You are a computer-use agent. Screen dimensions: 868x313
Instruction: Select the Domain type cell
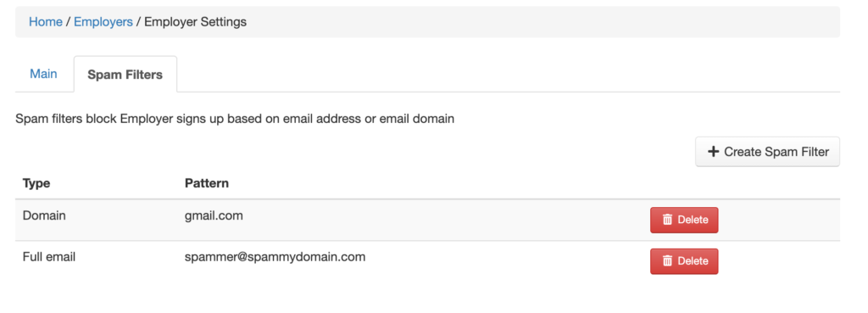[44, 215]
